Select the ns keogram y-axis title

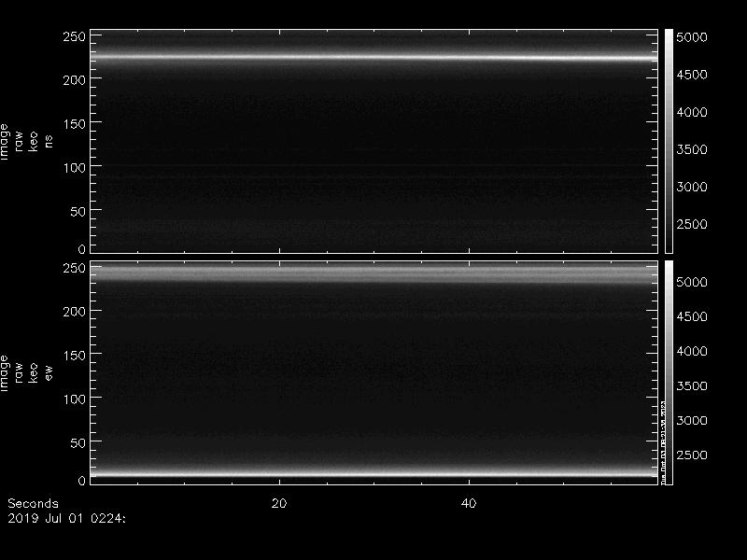point(26,142)
